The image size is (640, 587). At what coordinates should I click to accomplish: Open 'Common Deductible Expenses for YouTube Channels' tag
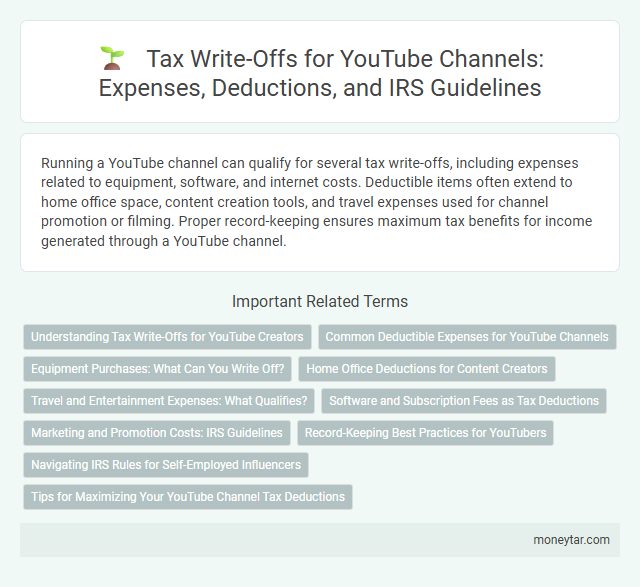(x=467, y=337)
